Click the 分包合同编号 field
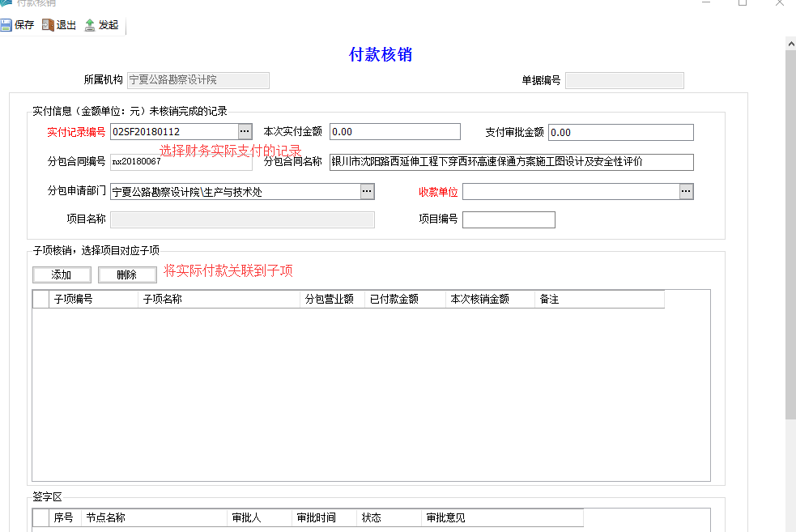The image size is (796, 532). point(181,162)
